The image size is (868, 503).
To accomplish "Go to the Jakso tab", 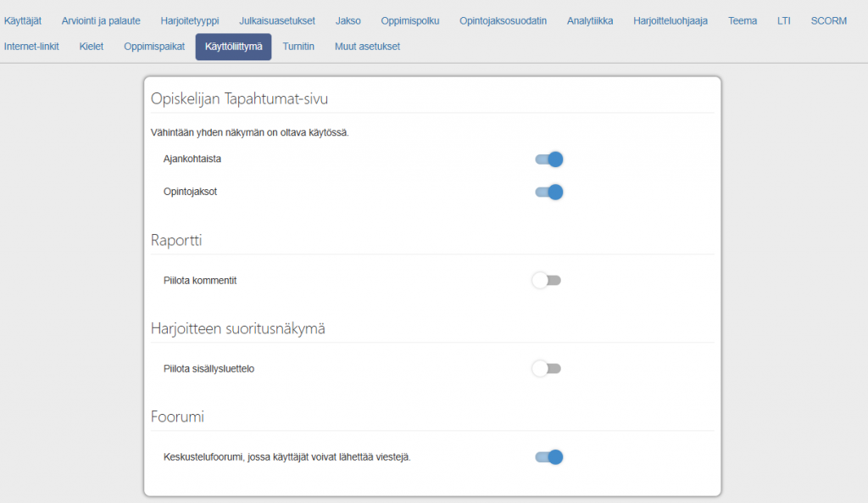I will pyautogui.click(x=348, y=20).
